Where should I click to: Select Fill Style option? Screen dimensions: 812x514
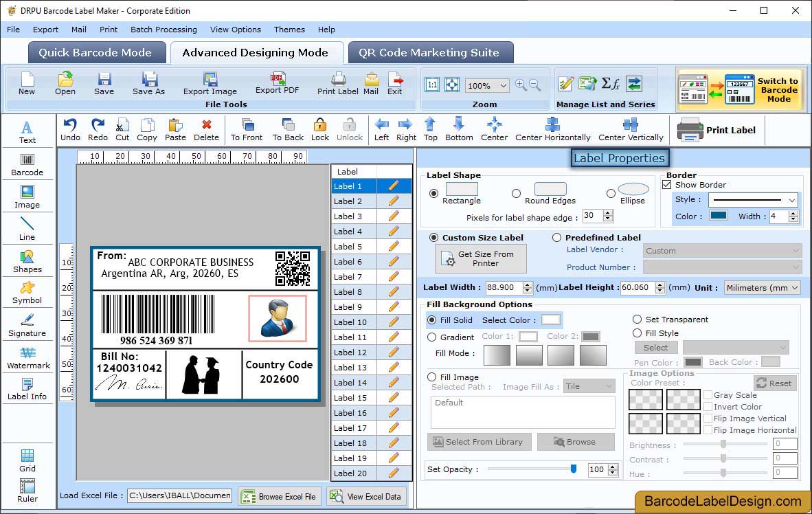637,333
